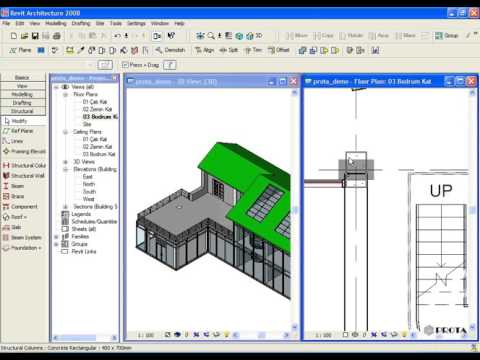The width and height of the screenshot is (480, 360).
Task: Open the Roof tool flyout
Action: tap(15, 217)
